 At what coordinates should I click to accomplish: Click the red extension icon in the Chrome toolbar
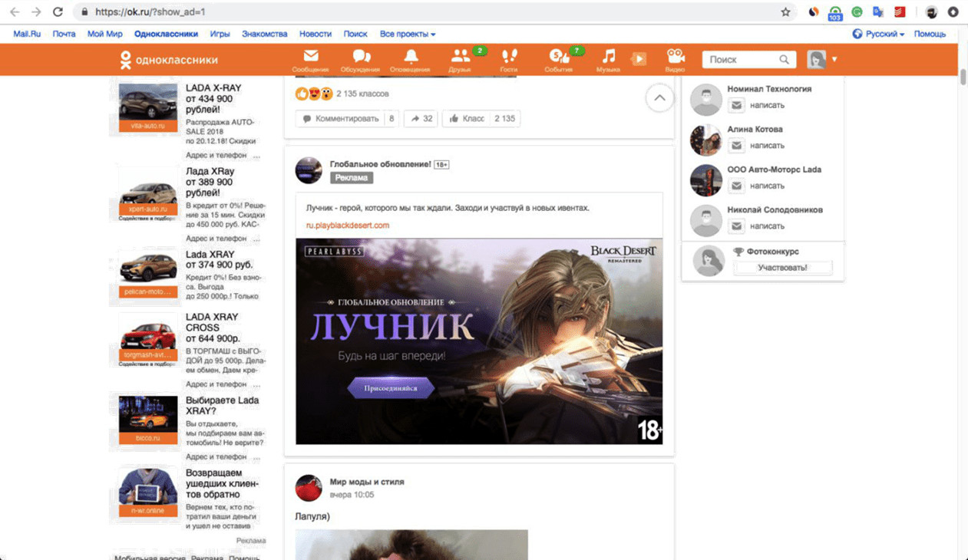[900, 12]
